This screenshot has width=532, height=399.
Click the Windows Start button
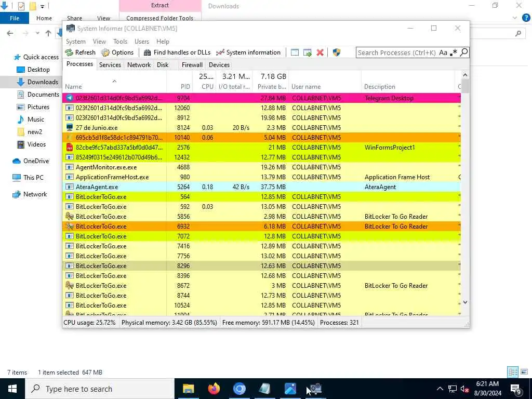(12, 389)
